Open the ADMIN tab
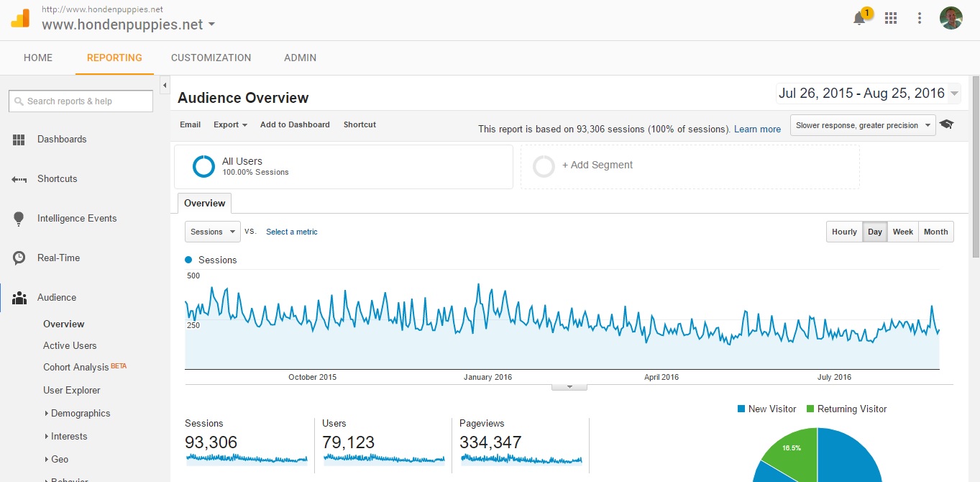 pyautogui.click(x=300, y=58)
